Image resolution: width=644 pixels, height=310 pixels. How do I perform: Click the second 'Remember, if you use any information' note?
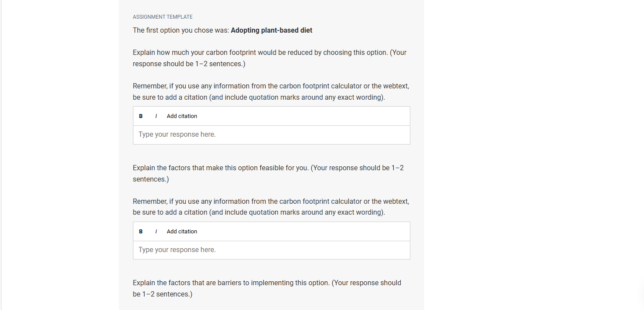pos(271,207)
